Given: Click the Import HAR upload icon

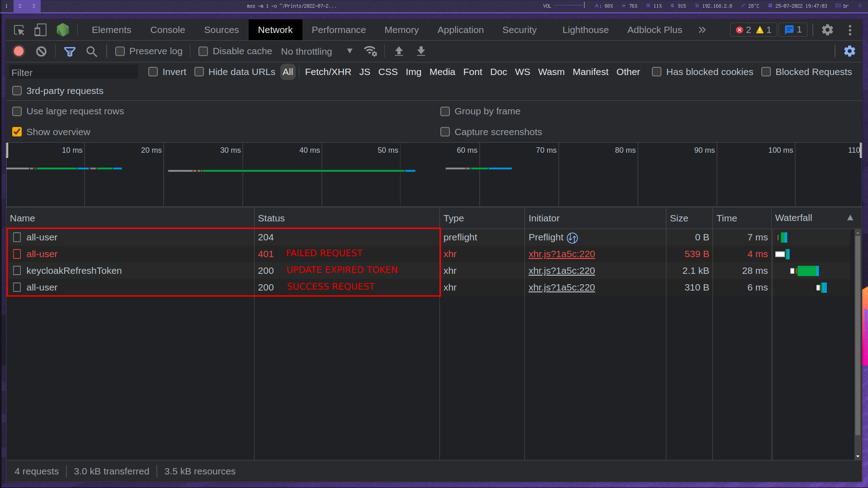Looking at the screenshot, I should coord(399,52).
